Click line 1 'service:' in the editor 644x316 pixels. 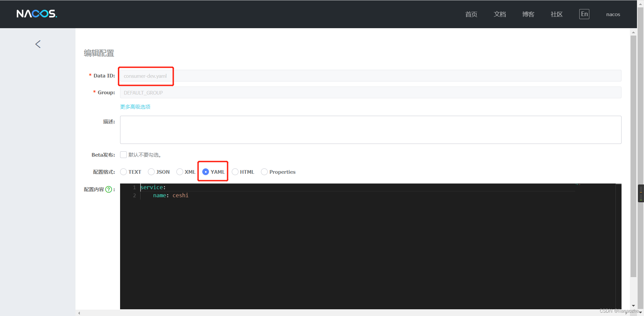point(153,187)
